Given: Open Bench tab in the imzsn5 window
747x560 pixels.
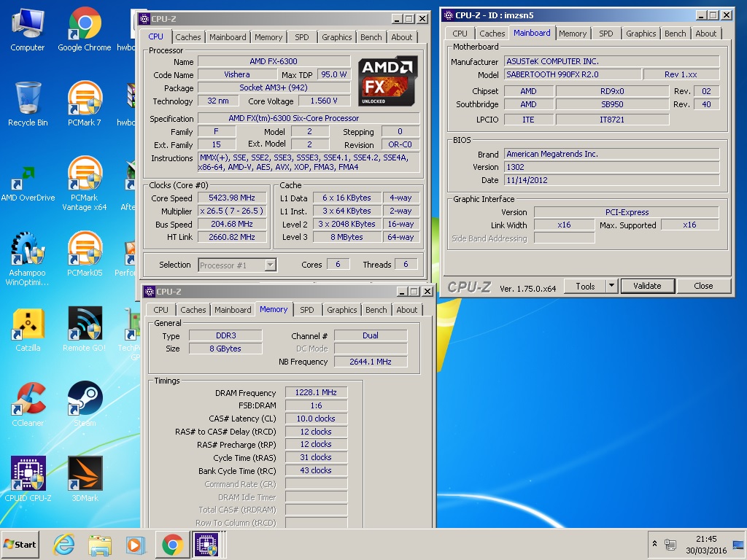Looking at the screenshot, I should point(675,34).
